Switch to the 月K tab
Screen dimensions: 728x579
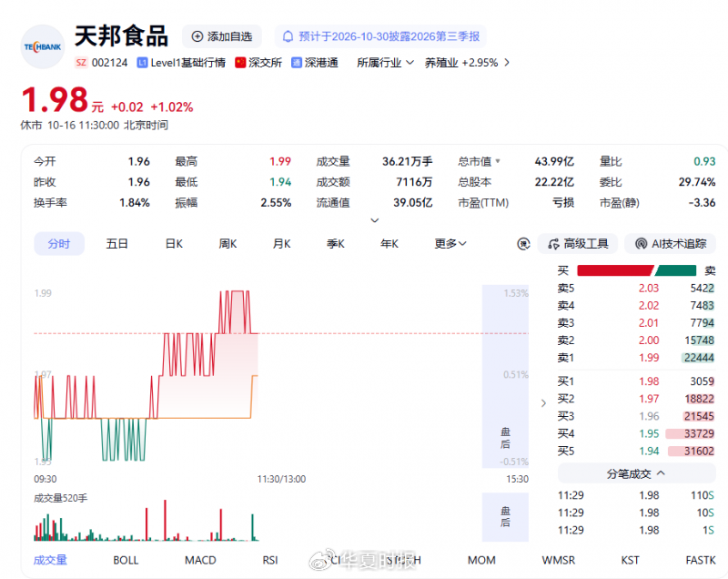click(281, 244)
